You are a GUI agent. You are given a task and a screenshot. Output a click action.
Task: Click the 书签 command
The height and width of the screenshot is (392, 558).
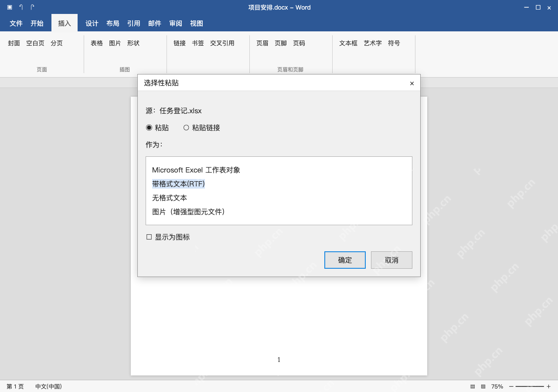[x=198, y=43]
